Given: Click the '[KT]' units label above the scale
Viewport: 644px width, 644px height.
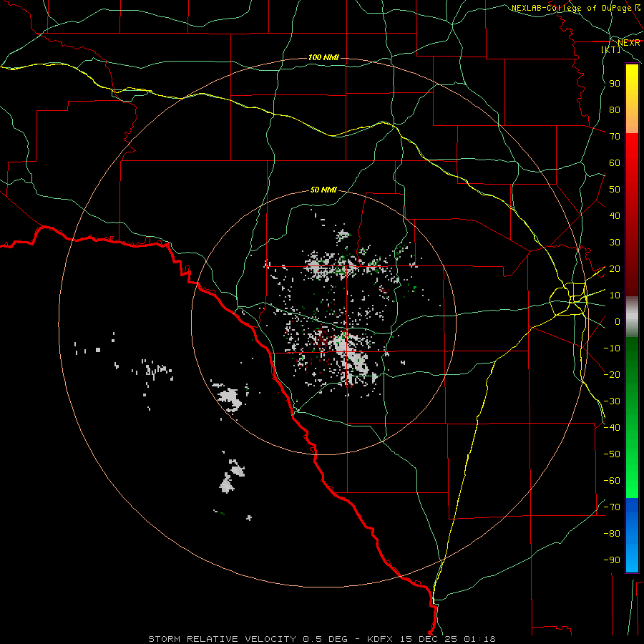Looking at the screenshot, I should (x=611, y=49).
